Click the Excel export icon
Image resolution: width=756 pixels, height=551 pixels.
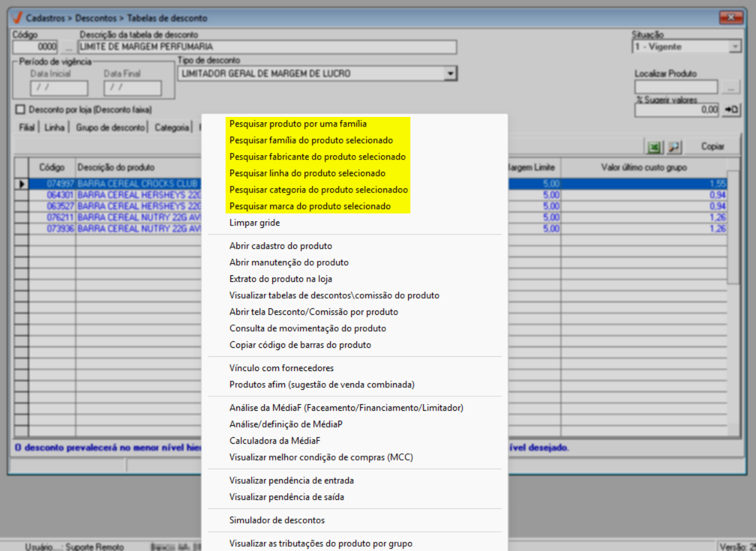click(653, 146)
